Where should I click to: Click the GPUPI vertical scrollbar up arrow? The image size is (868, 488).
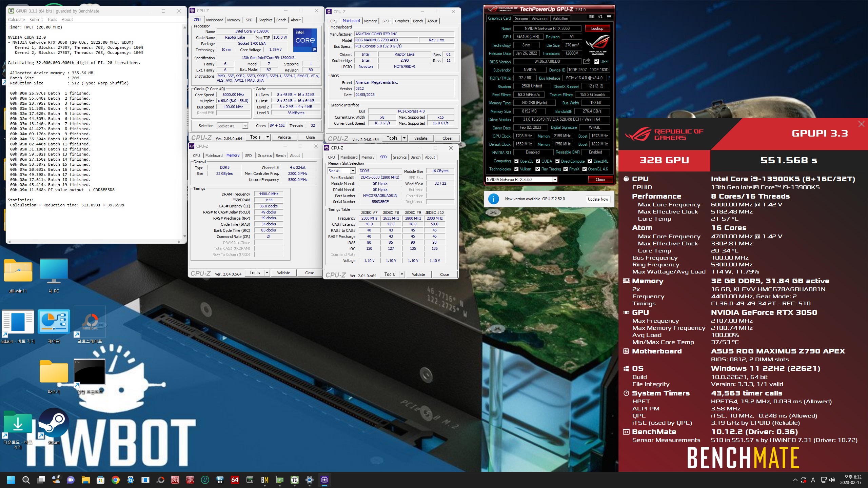coord(184,27)
